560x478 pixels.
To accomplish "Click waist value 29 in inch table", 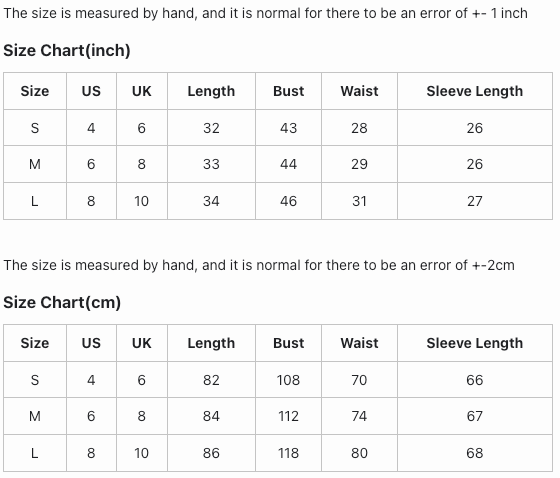I will click(359, 164).
